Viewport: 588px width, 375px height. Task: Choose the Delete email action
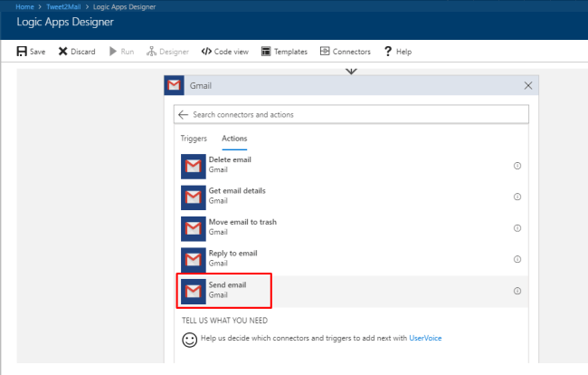pyautogui.click(x=351, y=166)
